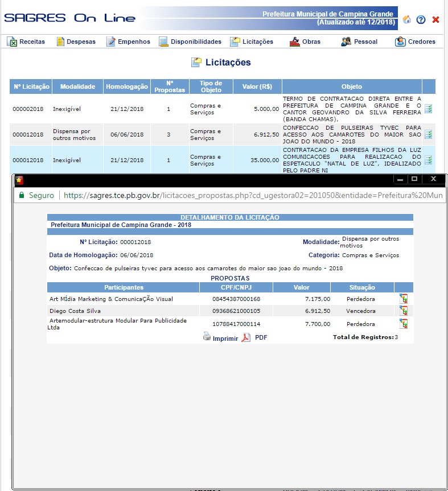Sort by Modalidade column header
Image resolution: width=448 pixels, height=491 pixels.
click(x=77, y=86)
